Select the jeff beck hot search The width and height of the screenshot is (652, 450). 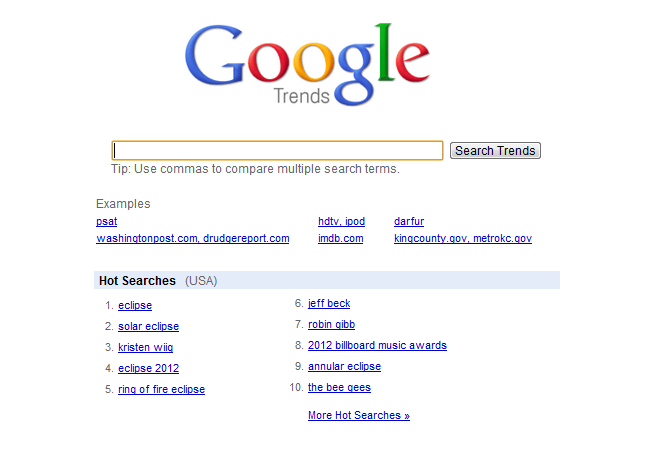coord(329,304)
